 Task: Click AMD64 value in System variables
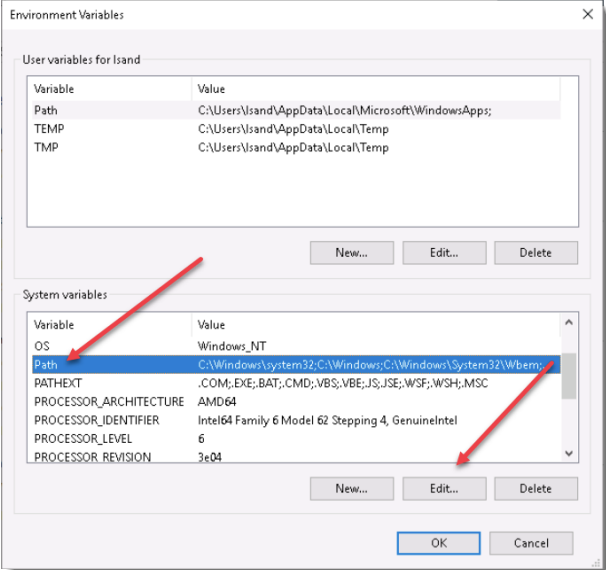tap(217, 402)
